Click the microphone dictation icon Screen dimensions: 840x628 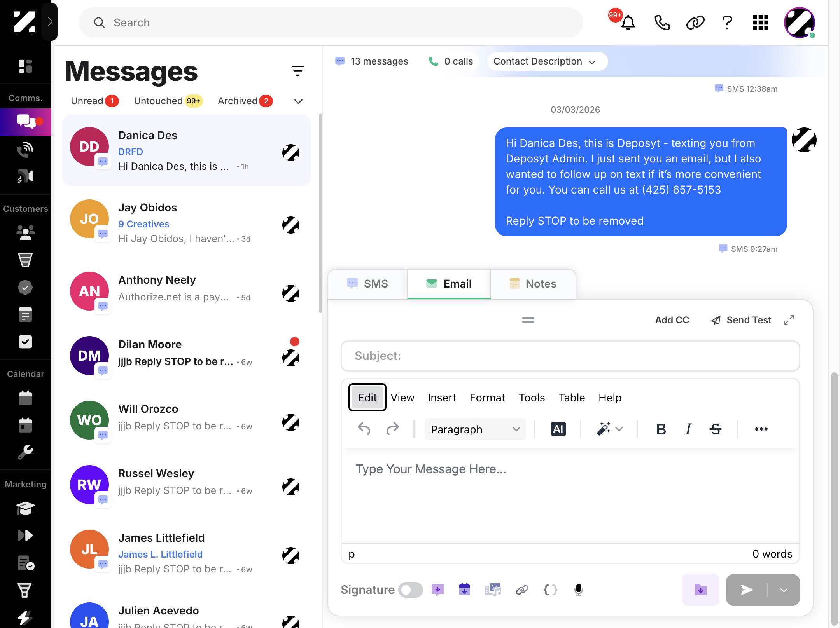point(579,590)
